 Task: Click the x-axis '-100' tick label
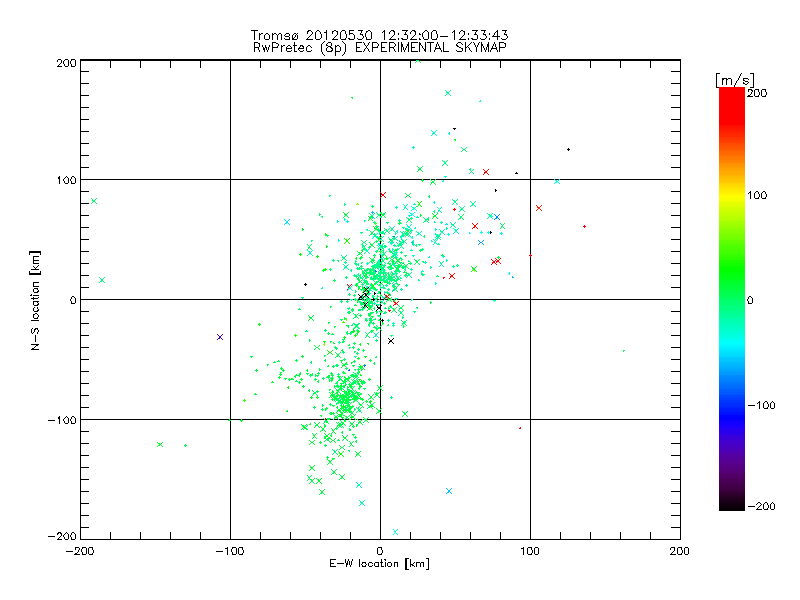coord(230,551)
